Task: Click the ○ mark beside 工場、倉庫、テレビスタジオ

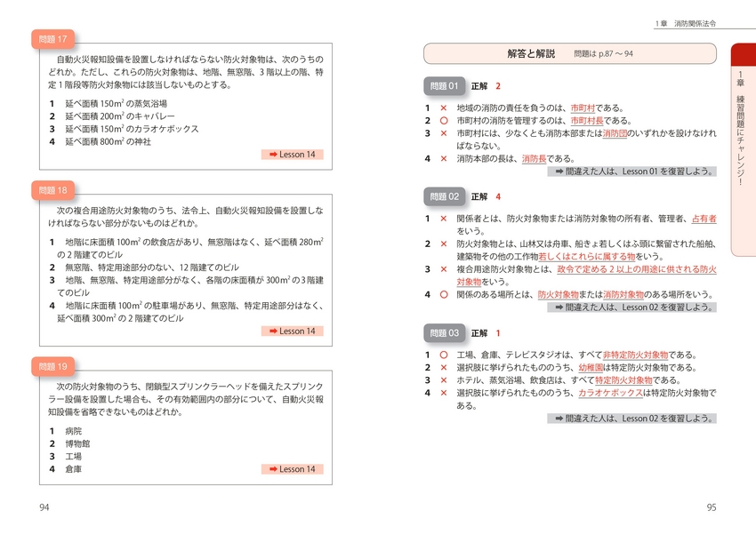Action: coord(444,355)
